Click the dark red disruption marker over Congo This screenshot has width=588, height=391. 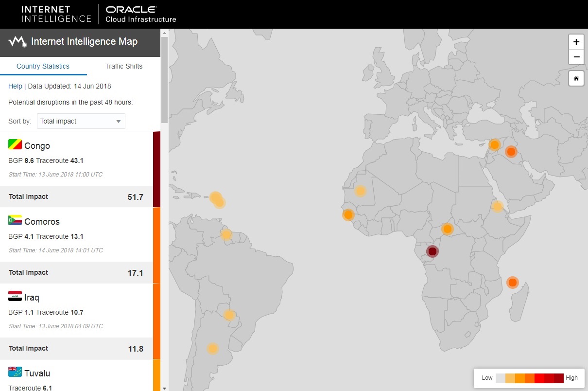(x=432, y=251)
